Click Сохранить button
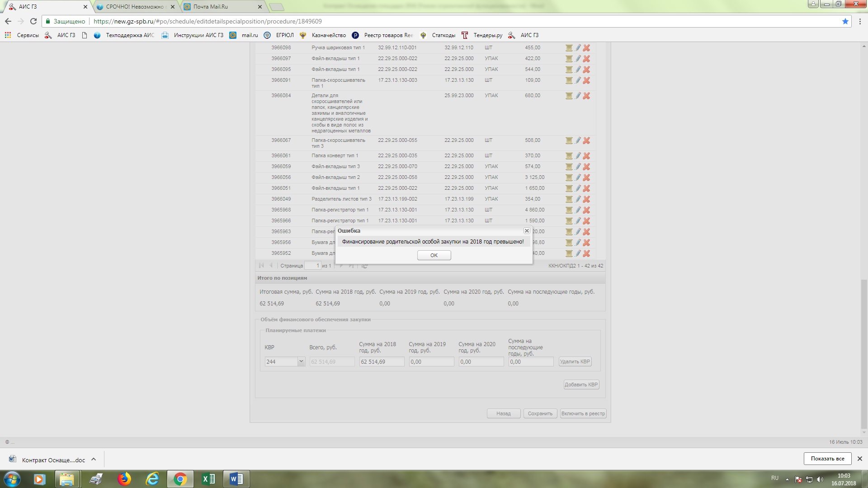Viewport: 868px width, 488px height. pos(540,413)
